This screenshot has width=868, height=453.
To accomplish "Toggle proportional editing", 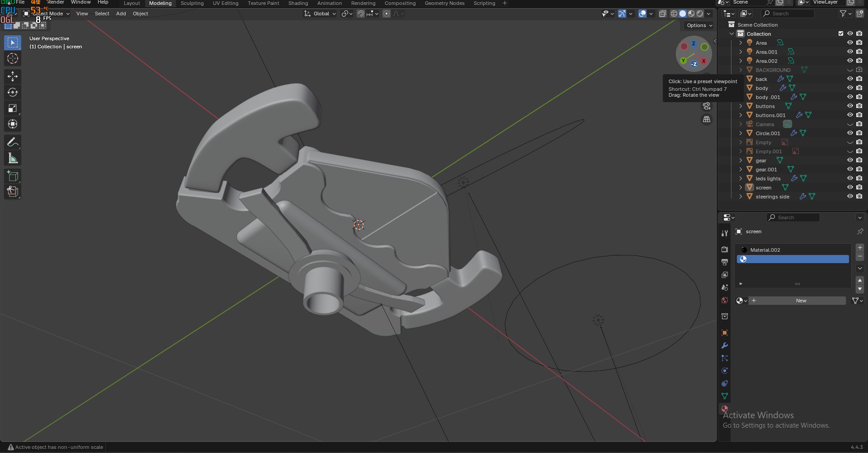I will point(387,14).
